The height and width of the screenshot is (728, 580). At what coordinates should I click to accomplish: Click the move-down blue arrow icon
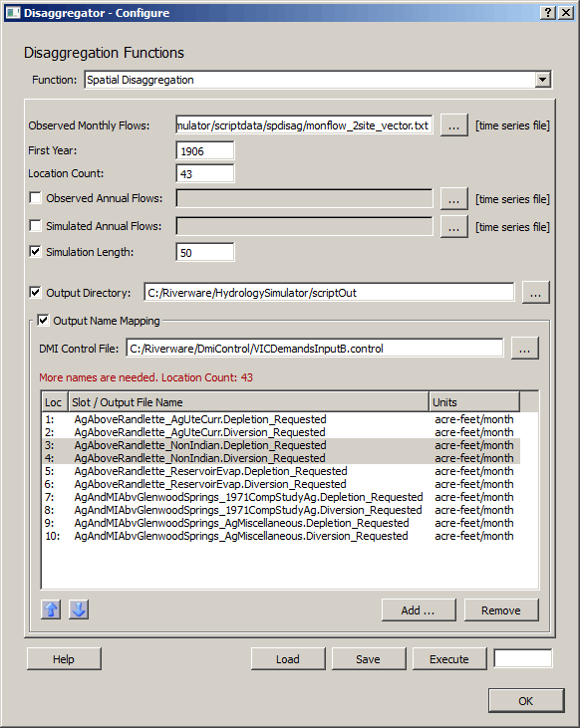click(79, 609)
